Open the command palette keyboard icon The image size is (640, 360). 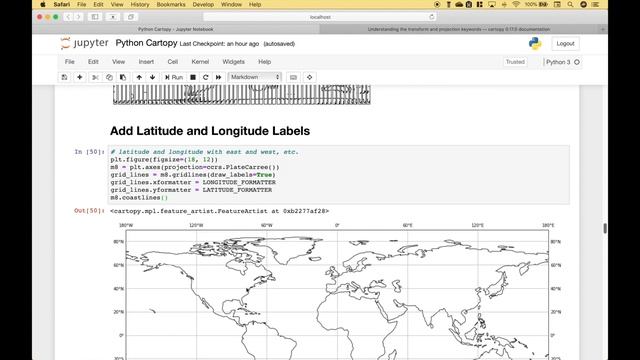click(x=293, y=77)
